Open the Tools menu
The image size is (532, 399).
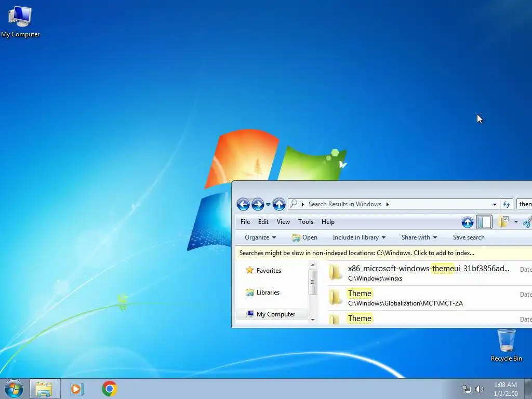click(x=305, y=222)
